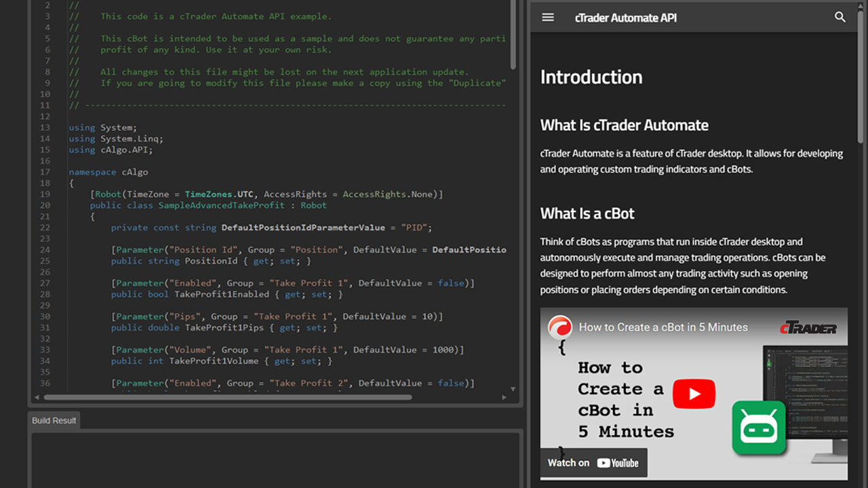The width and height of the screenshot is (868, 488).
Task: Click the 'public string PositionId' property line
Action: 211,261
